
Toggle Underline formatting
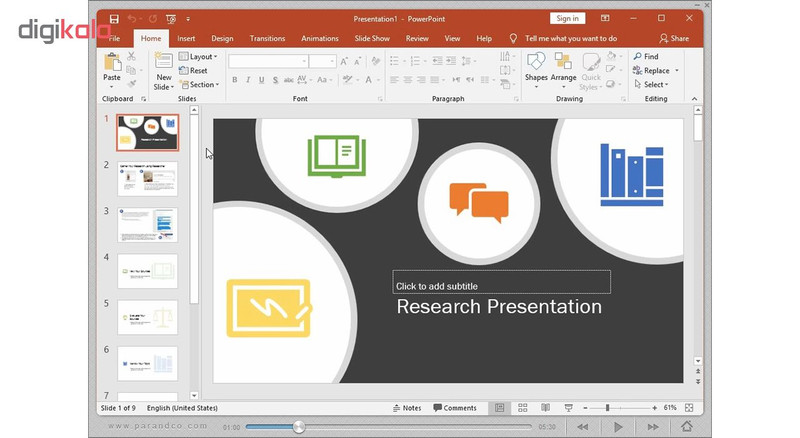[x=262, y=80]
